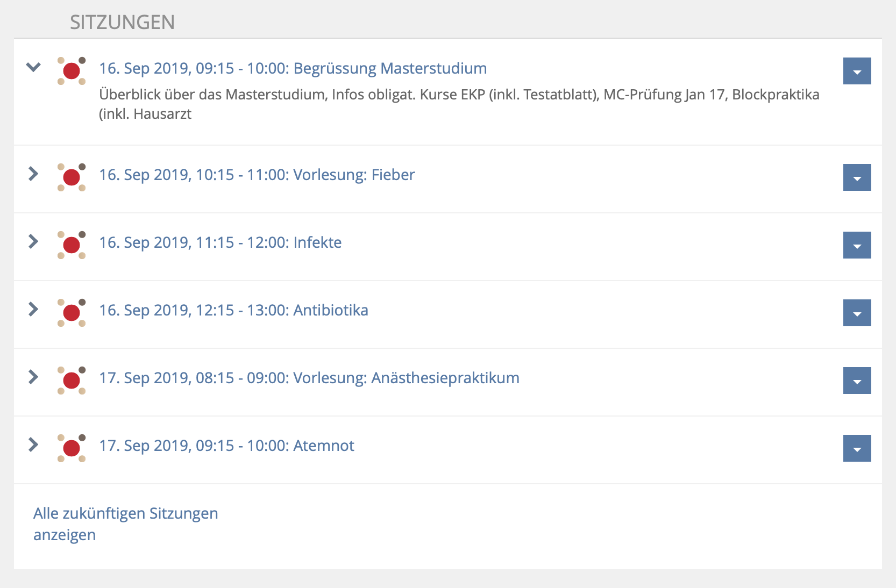The height and width of the screenshot is (588, 896).
Task: Open the actions dropdown for Infekte session
Action: point(857,245)
